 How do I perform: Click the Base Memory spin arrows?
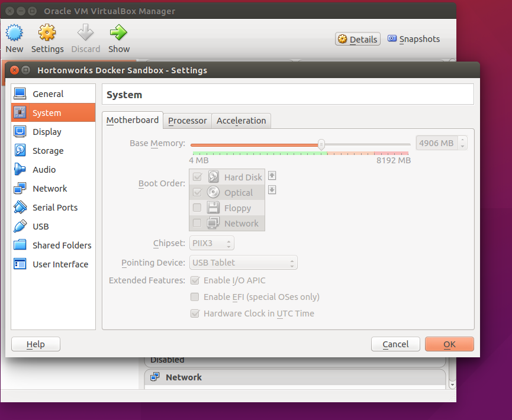(x=462, y=143)
